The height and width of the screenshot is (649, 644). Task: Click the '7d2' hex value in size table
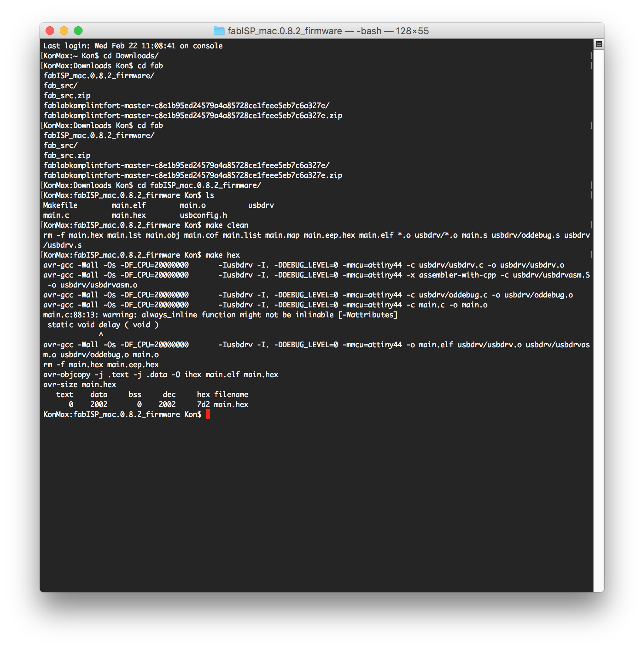point(204,405)
